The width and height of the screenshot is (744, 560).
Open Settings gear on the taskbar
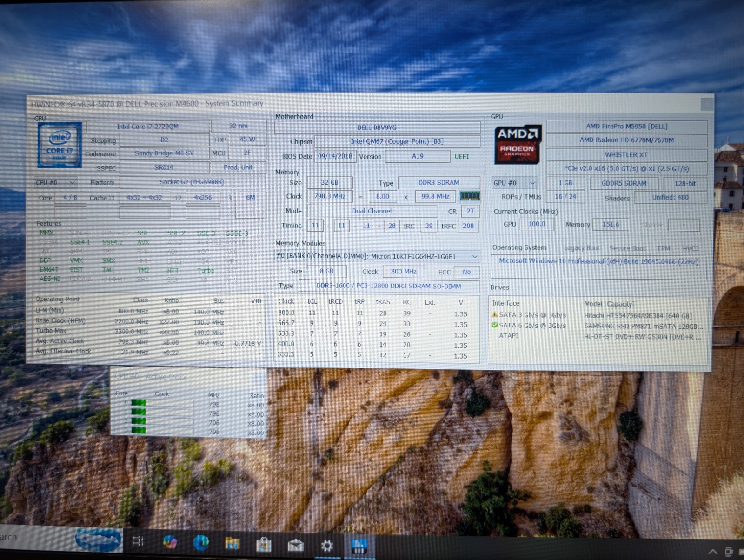tap(327, 545)
